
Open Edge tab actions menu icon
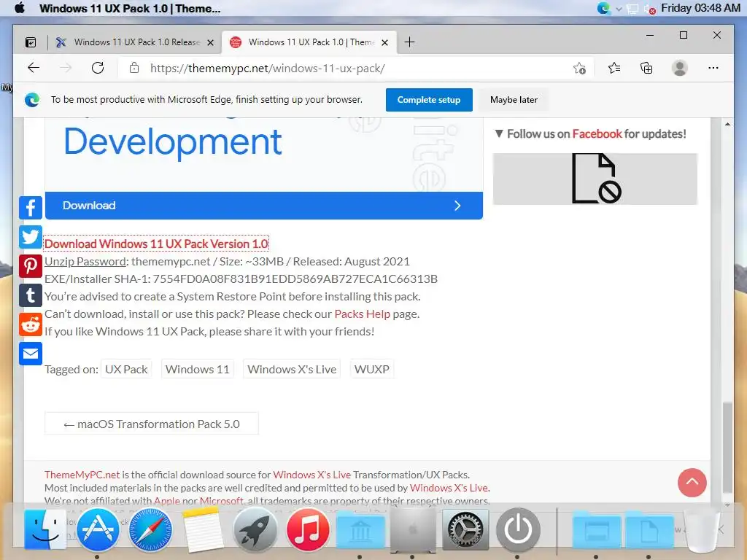point(31,42)
